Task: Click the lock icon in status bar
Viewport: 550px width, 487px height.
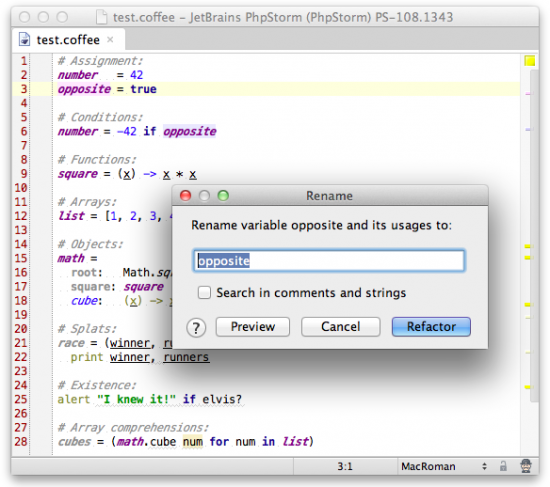Action: 503,466
